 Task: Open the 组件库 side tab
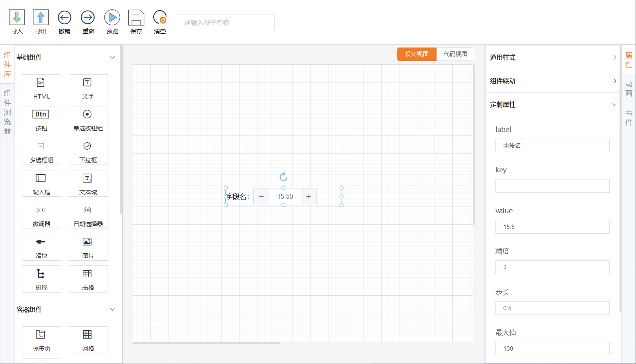(x=7, y=65)
